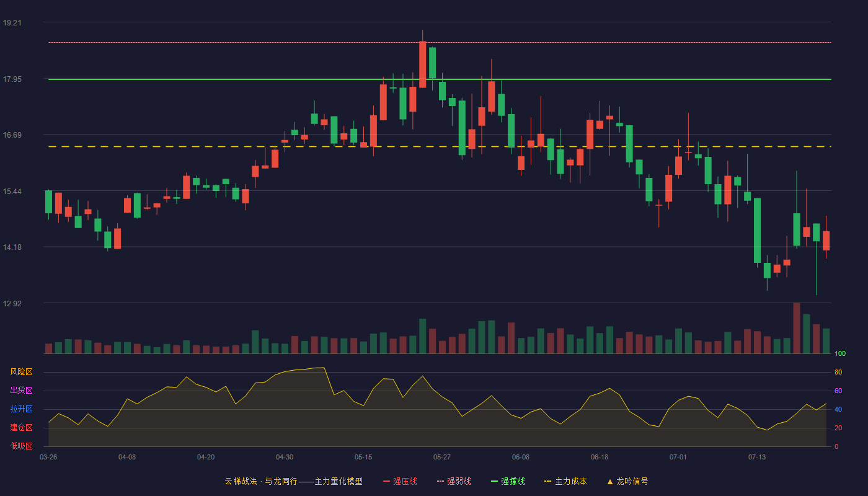Click the 06-08 date label
This screenshot has height=496, width=868.
click(521, 457)
